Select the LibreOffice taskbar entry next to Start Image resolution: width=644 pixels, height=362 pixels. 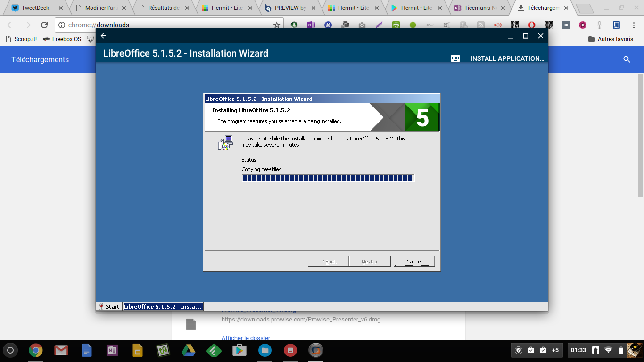click(163, 306)
